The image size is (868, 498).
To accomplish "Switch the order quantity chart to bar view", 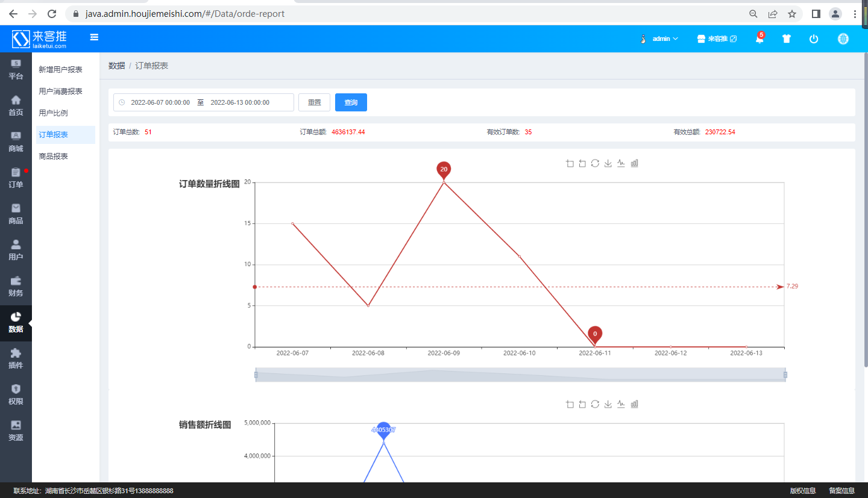I will pos(634,163).
